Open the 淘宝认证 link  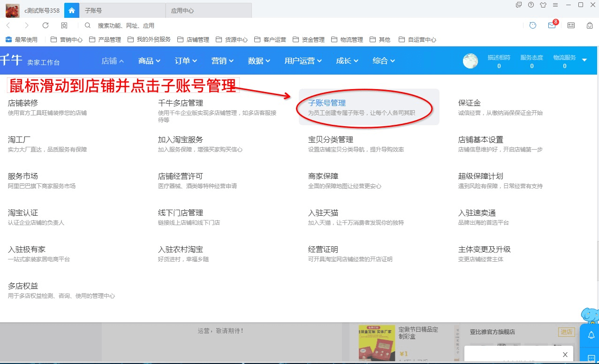tap(23, 213)
